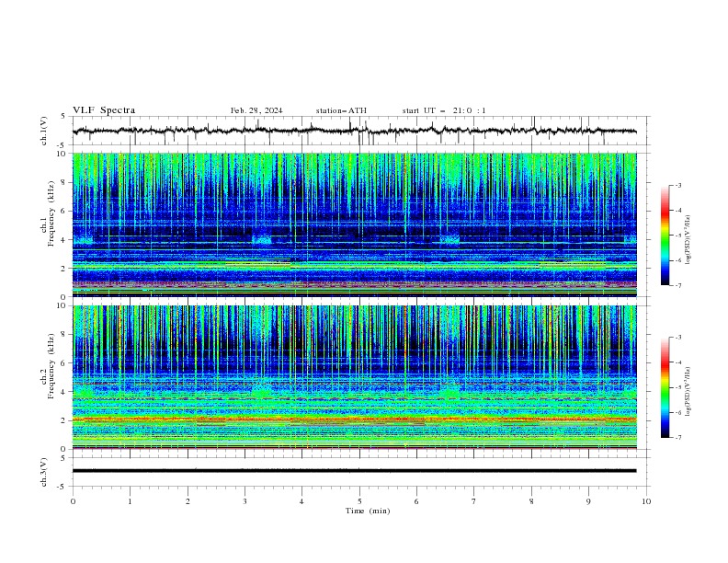The image size is (728, 563).
Task: Select the ch.2 "Frequency (kHz)" axis label
Action: [x=51, y=366]
